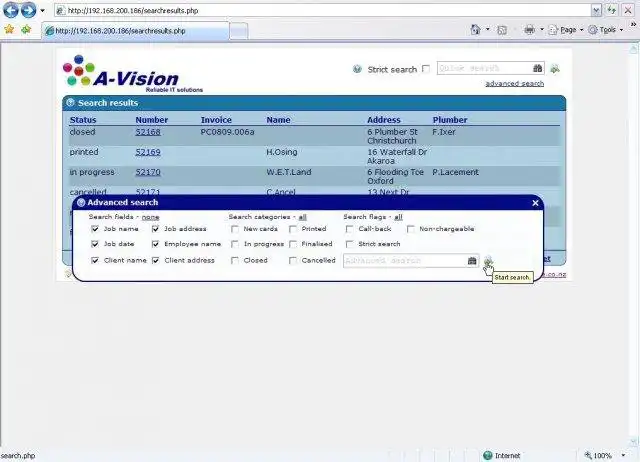This screenshot has width=640, height=462.
Task: Click the Start search icon
Action: [x=488, y=261]
